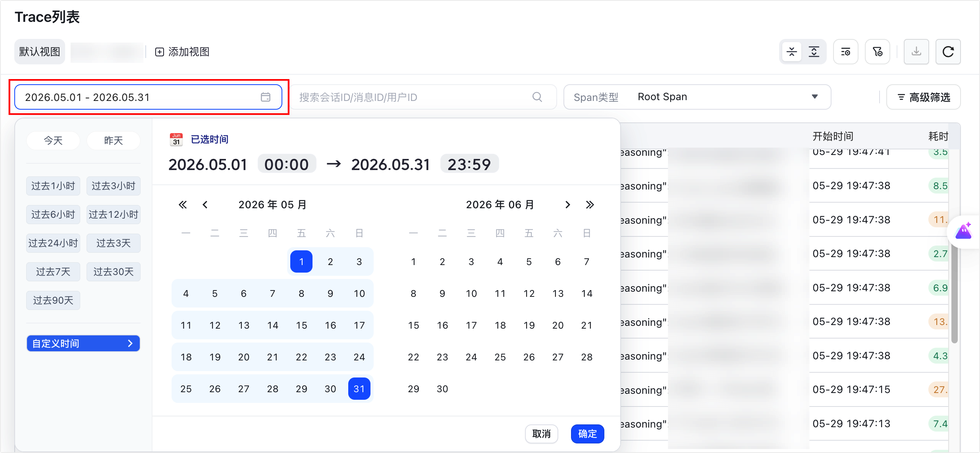Expand the Span类型 Root Span dropdown
The height and width of the screenshot is (453, 980).
point(697,97)
